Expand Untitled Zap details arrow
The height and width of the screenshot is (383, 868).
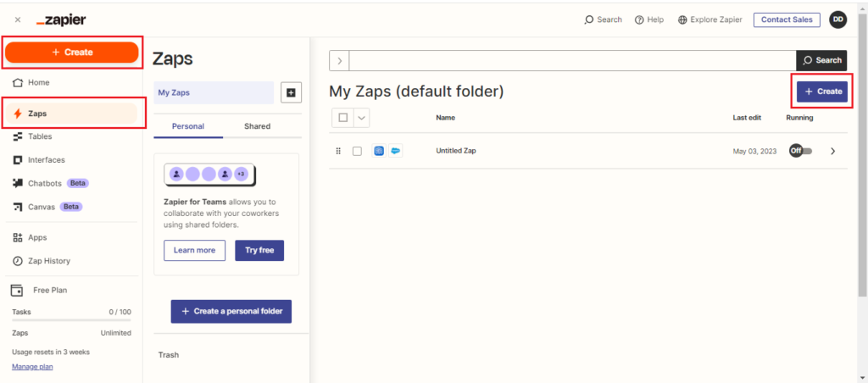click(833, 151)
